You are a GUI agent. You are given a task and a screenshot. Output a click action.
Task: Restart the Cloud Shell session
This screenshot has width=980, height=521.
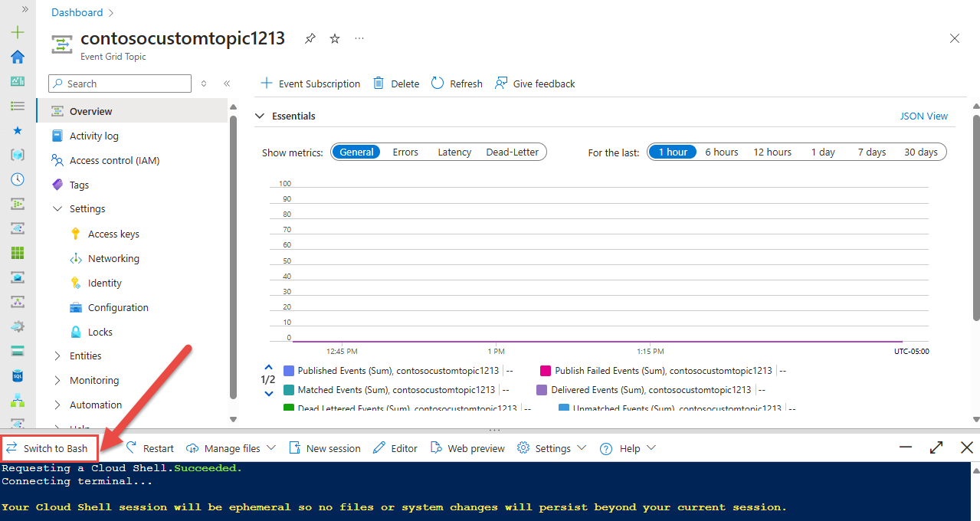(x=149, y=447)
